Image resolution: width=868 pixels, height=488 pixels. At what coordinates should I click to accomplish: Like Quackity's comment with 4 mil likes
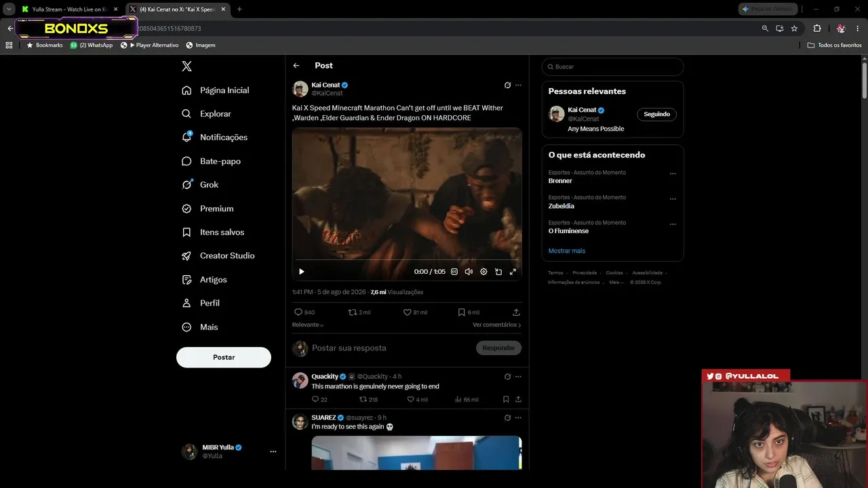coord(417,399)
